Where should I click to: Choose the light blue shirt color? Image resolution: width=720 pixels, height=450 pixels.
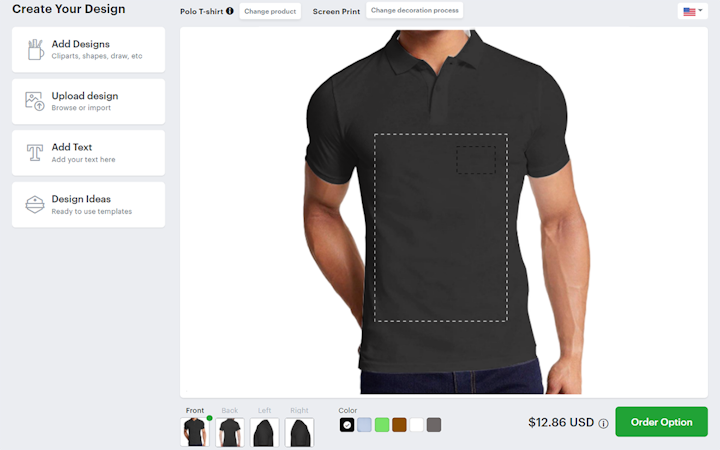click(364, 425)
